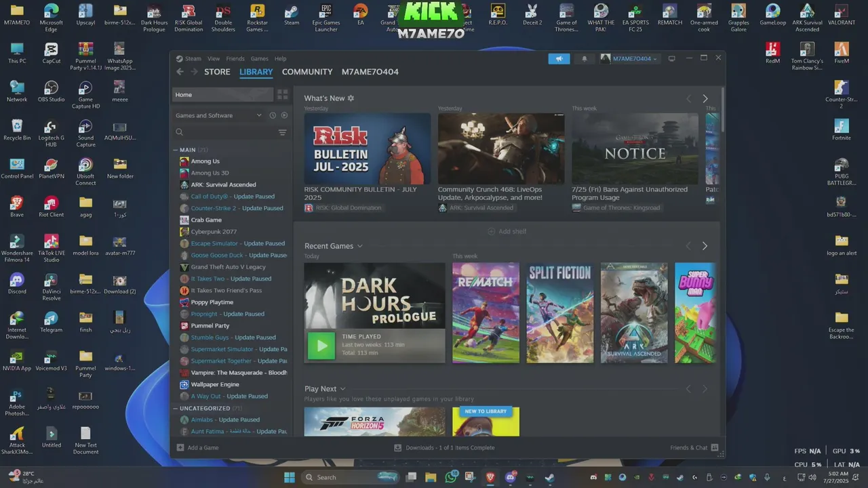
Task: Toggle the ready-to-play filter icon
Action: 284,115
